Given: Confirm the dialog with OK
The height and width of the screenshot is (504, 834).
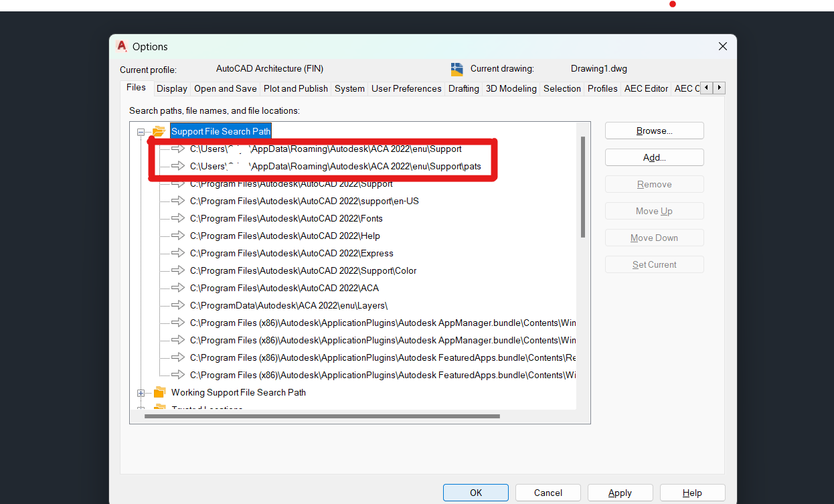Looking at the screenshot, I should click(x=476, y=493).
